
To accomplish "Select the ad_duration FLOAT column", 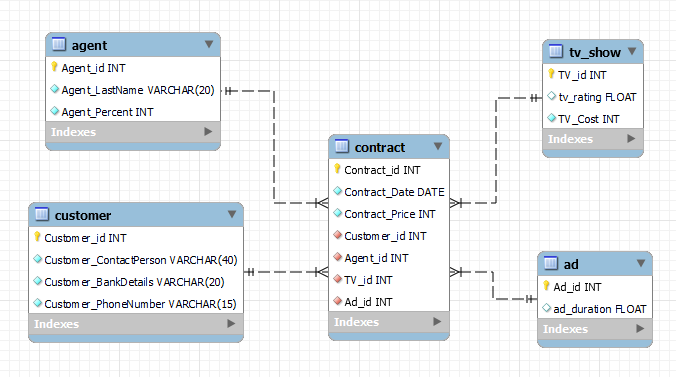I will 595,309.
